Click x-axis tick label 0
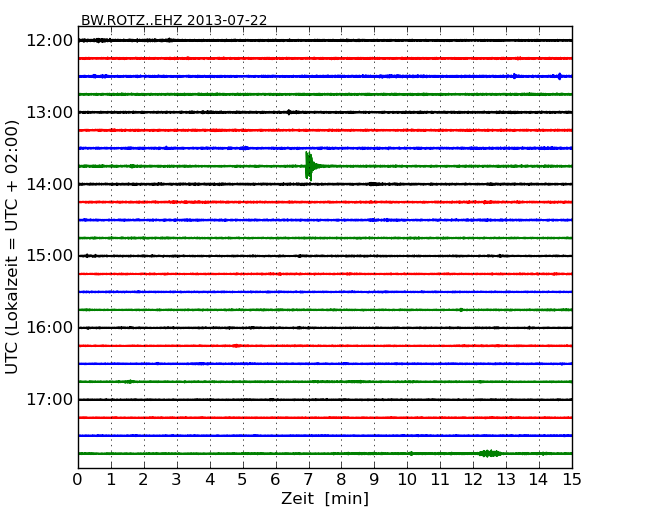The image size is (650, 520). (x=78, y=480)
